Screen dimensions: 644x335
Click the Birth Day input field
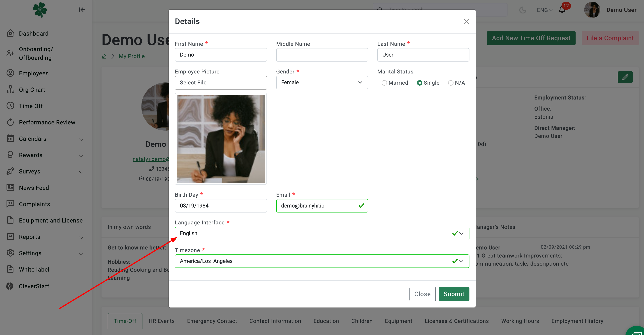pyautogui.click(x=221, y=206)
